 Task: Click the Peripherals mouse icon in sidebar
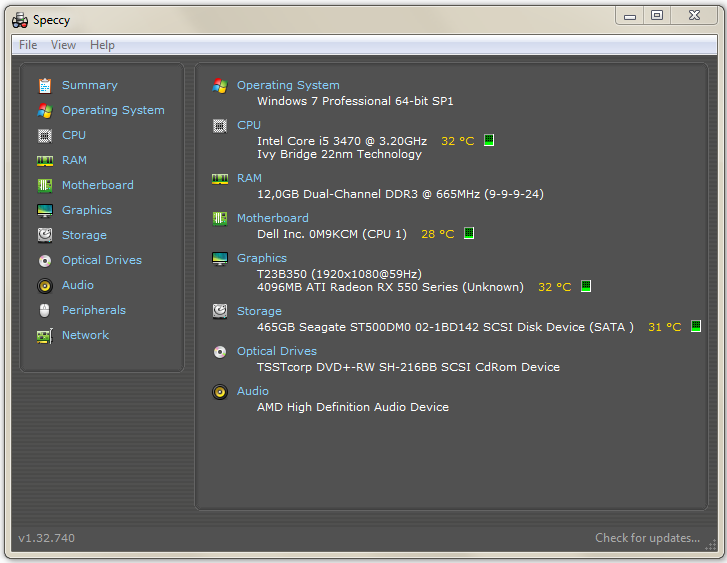[x=45, y=310]
